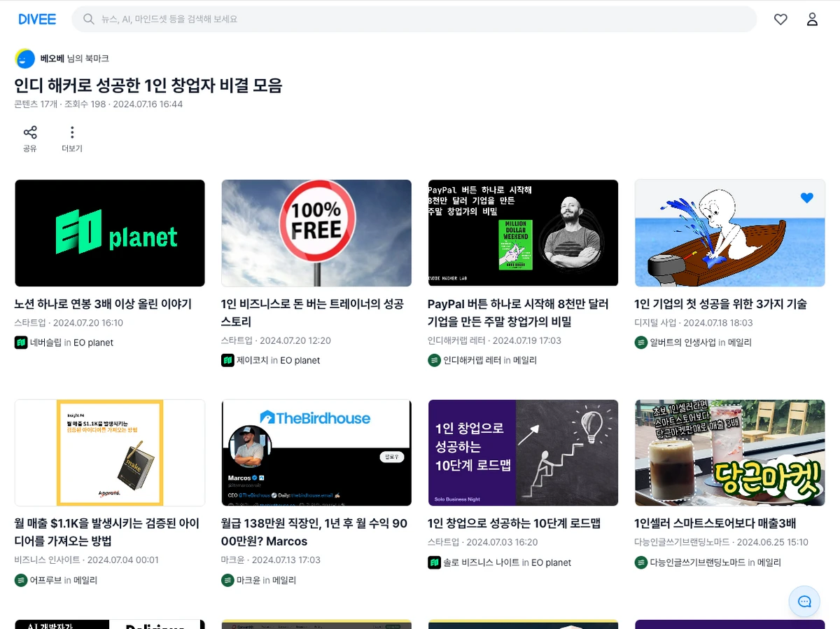Open the yellow-framed book thumbnail
The width and height of the screenshot is (840, 629).
[110, 452]
